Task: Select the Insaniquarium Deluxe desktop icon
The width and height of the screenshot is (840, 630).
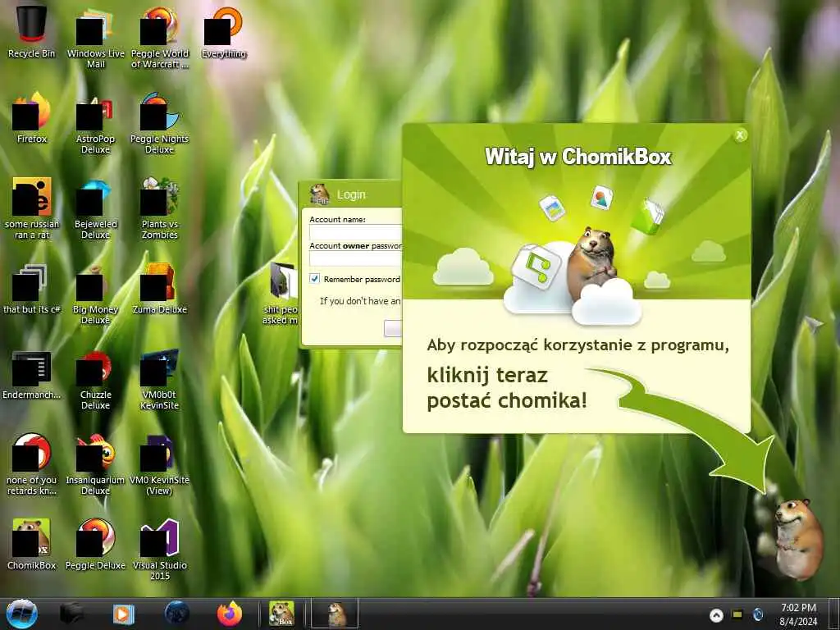Action: pyautogui.click(x=95, y=465)
